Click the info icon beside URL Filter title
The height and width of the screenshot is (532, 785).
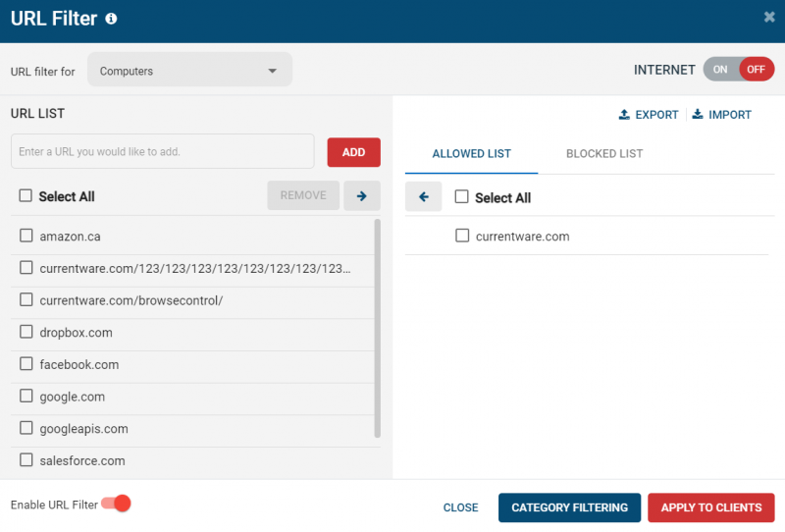[111, 19]
